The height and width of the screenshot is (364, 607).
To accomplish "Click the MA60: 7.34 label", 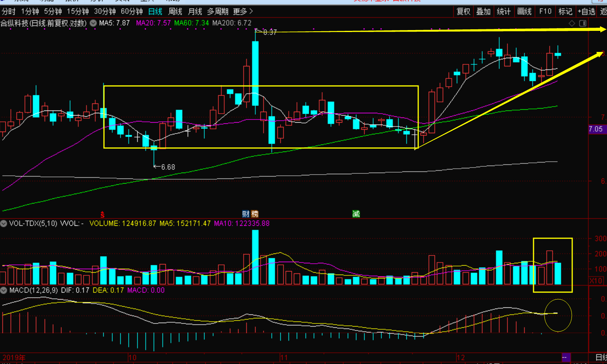I will click(x=192, y=23).
